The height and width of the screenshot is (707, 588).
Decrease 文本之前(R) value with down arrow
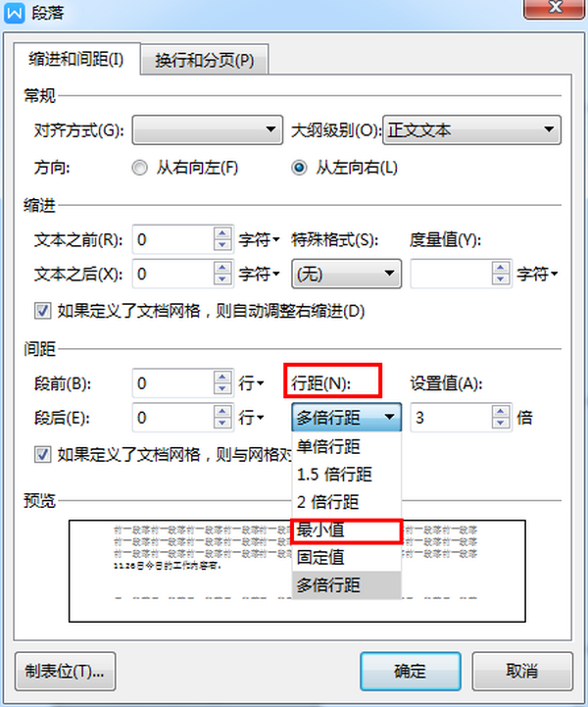pyautogui.click(x=222, y=245)
